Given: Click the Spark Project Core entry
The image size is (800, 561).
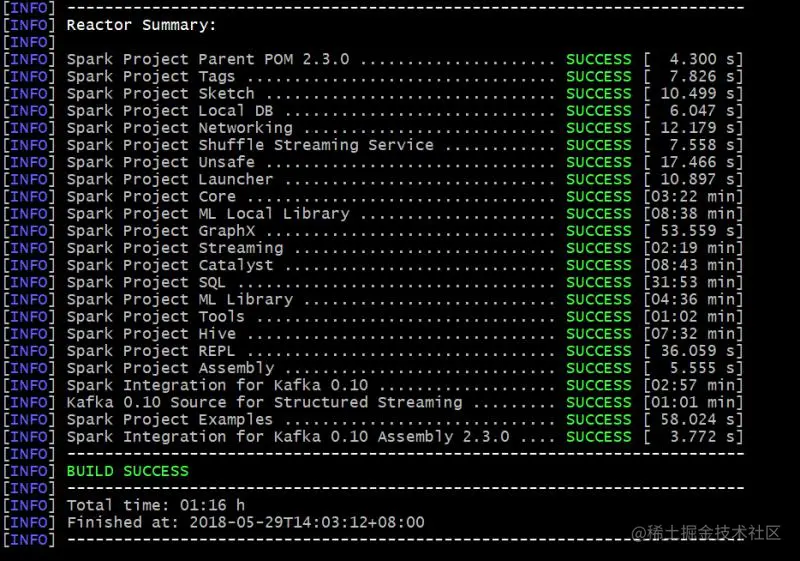Looking at the screenshot, I should point(151,197).
